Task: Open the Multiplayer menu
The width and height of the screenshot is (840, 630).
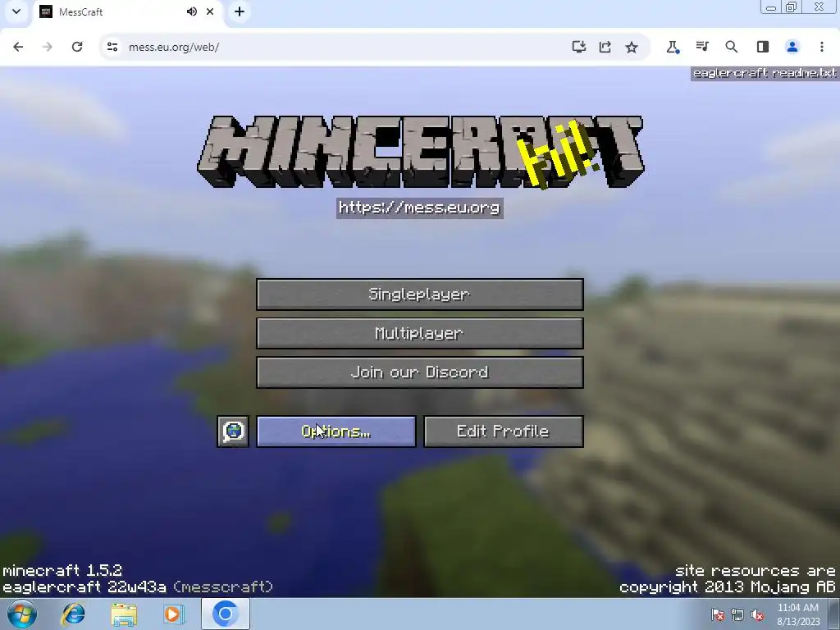Action: 419,333
